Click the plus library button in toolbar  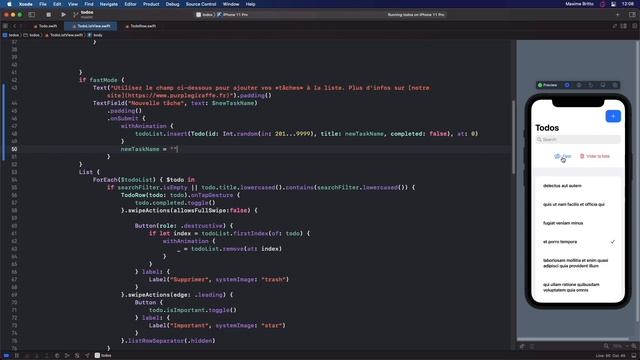tap(618, 15)
